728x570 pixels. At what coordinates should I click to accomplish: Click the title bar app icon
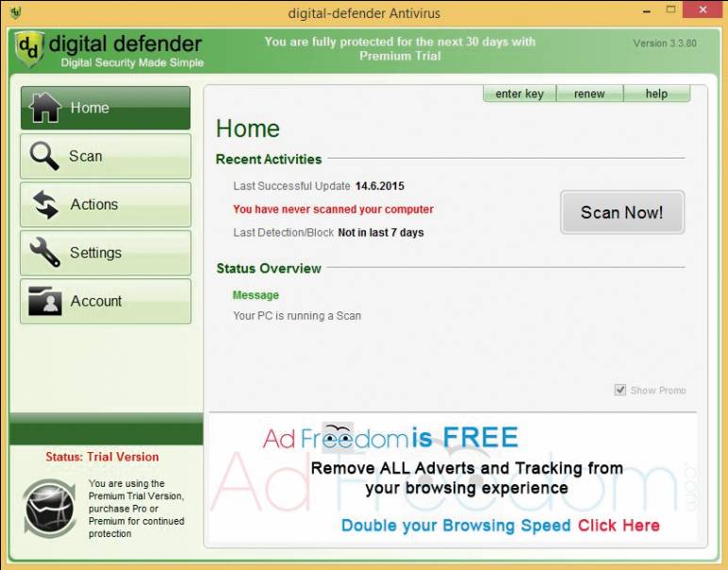click(15, 12)
